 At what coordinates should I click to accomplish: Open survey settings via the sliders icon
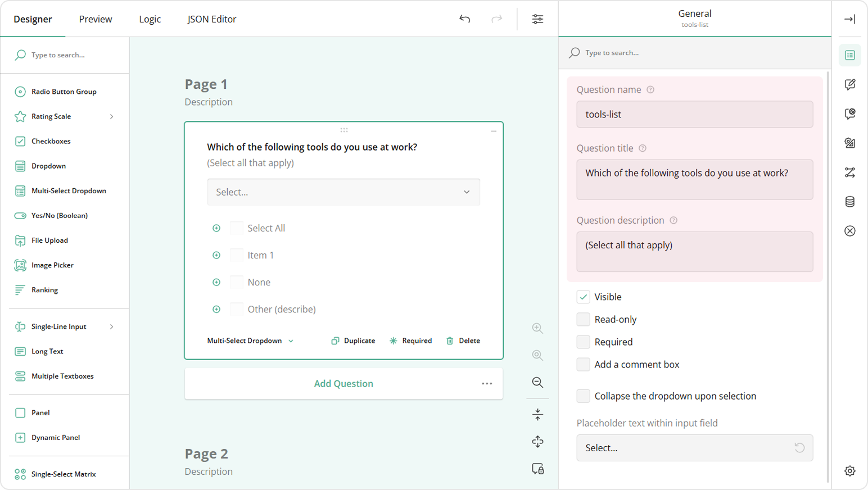[537, 19]
